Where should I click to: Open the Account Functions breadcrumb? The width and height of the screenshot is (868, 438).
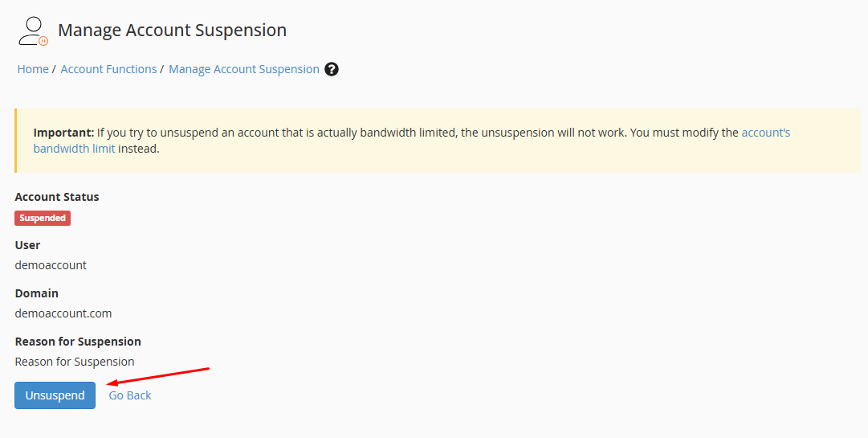108,69
